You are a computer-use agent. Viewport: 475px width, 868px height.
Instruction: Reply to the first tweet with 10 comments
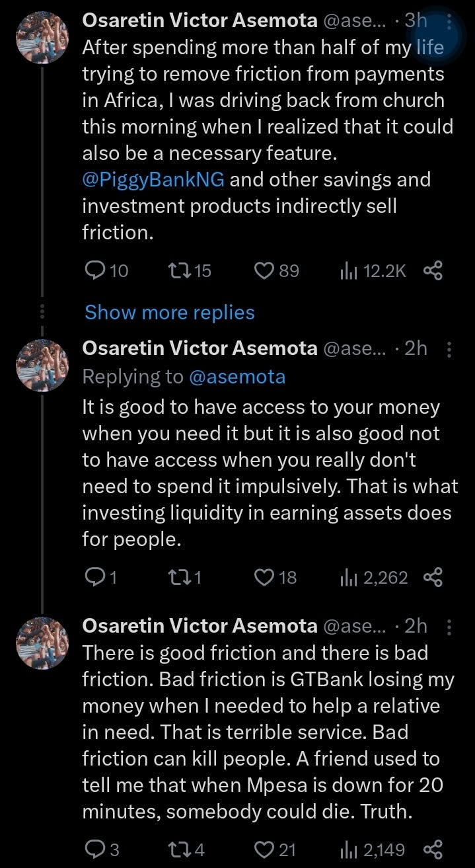coord(106,270)
